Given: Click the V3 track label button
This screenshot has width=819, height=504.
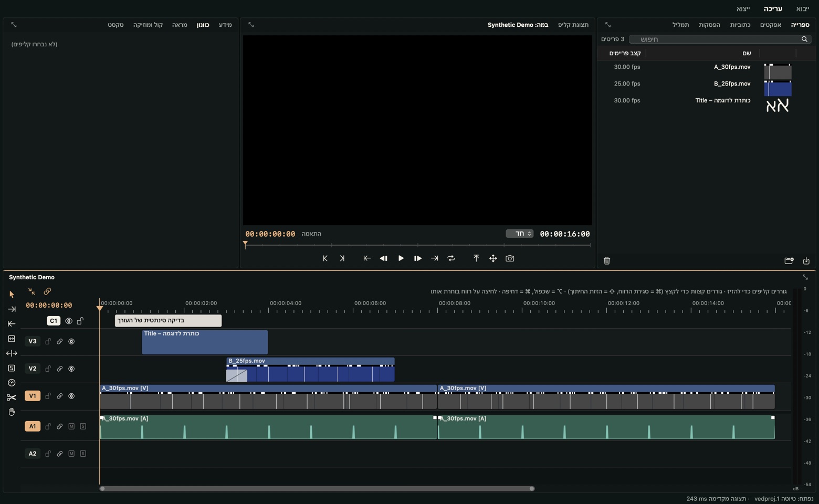Looking at the screenshot, I should [x=33, y=341].
